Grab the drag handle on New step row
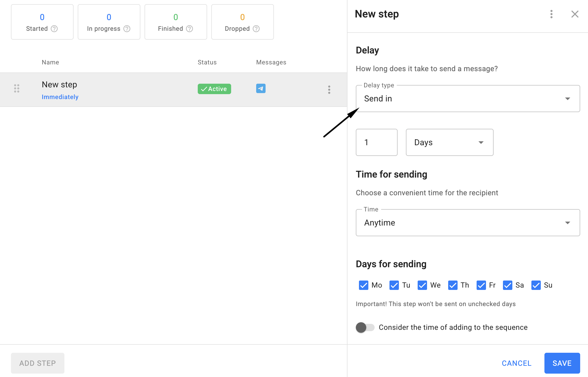The height and width of the screenshot is (377, 588). [x=17, y=89]
